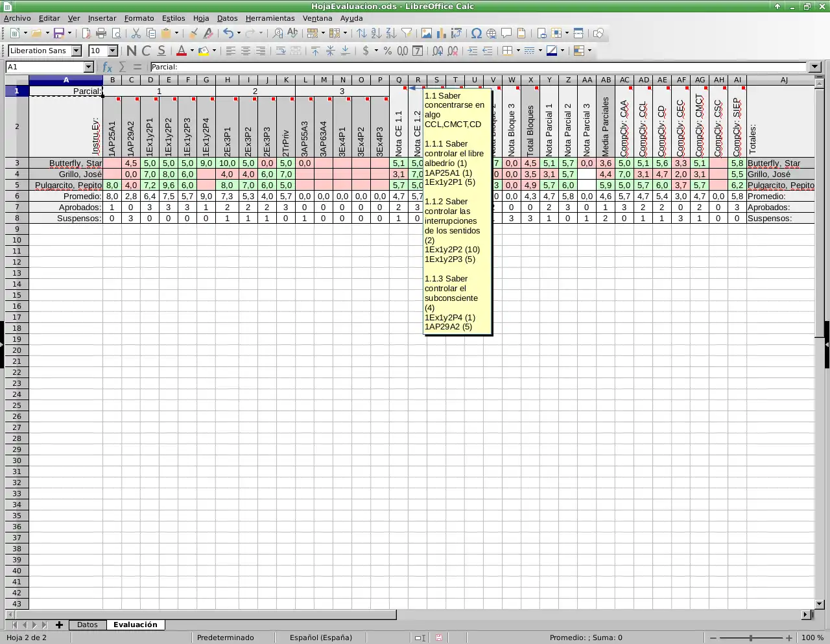Viewport: 830px width, 644px height.
Task: Open the Function Wizard (fx)
Action: [x=108, y=67]
